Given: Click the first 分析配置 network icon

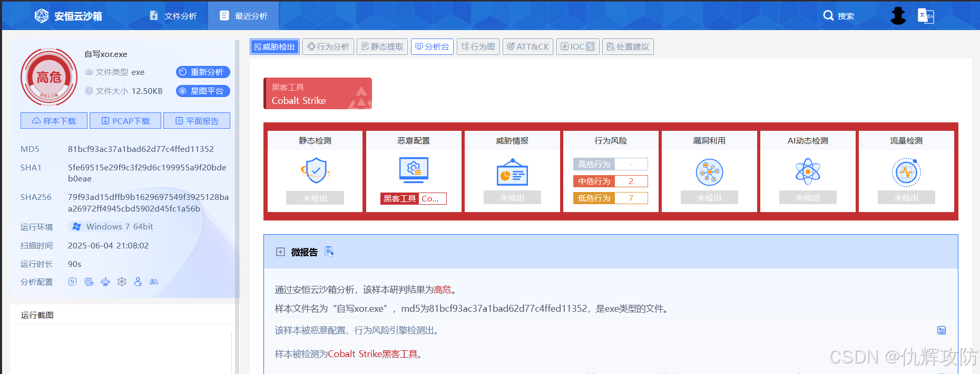Looking at the screenshot, I should tap(73, 282).
